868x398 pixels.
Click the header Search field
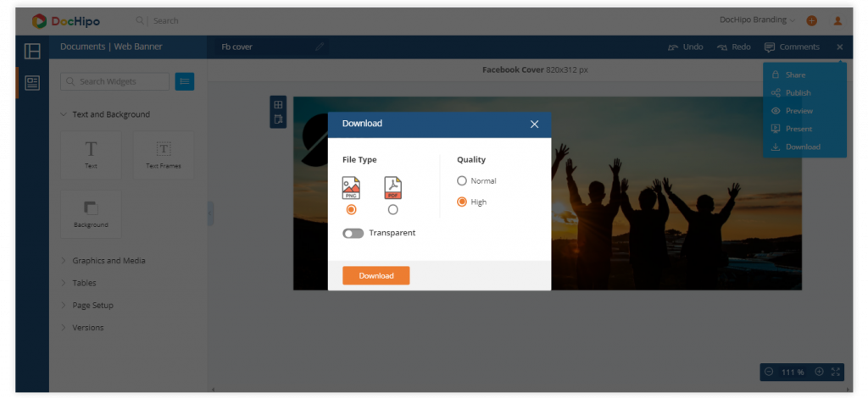[x=165, y=20]
